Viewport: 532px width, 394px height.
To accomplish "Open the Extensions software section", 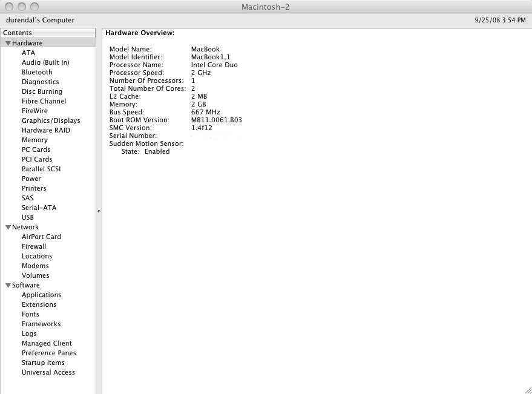I will pyautogui.click(x=39, y=304).
